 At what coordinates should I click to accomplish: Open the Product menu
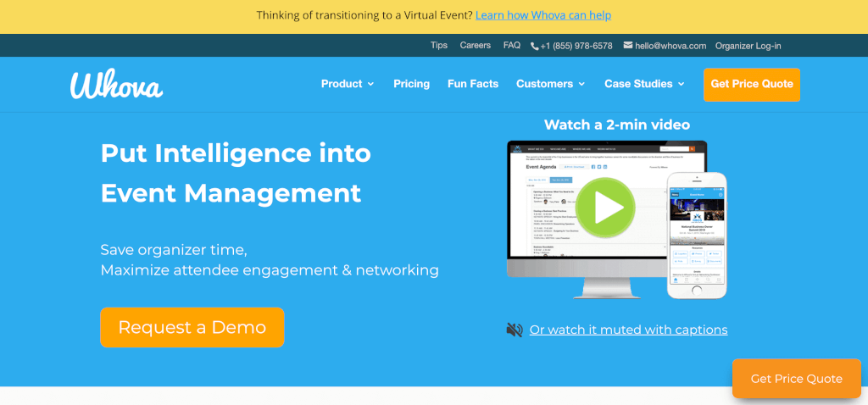(348, 84)
